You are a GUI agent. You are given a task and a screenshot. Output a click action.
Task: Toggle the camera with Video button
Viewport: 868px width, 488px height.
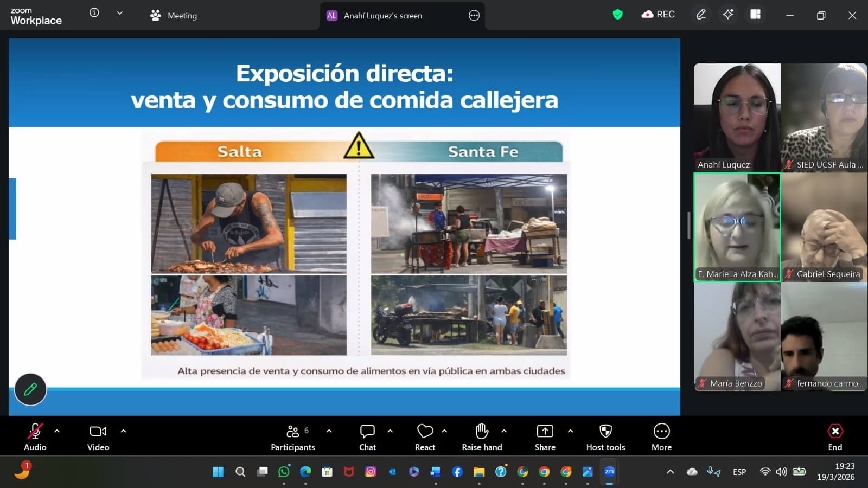click(x=98, y=436)
